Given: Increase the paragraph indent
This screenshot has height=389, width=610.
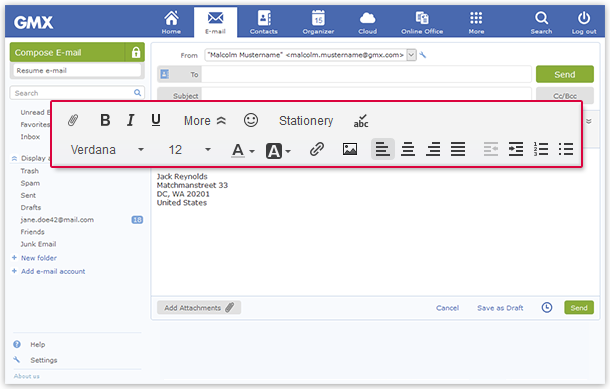Looking at the screenshot, I should pyautogui.click(x=516, y=149).
